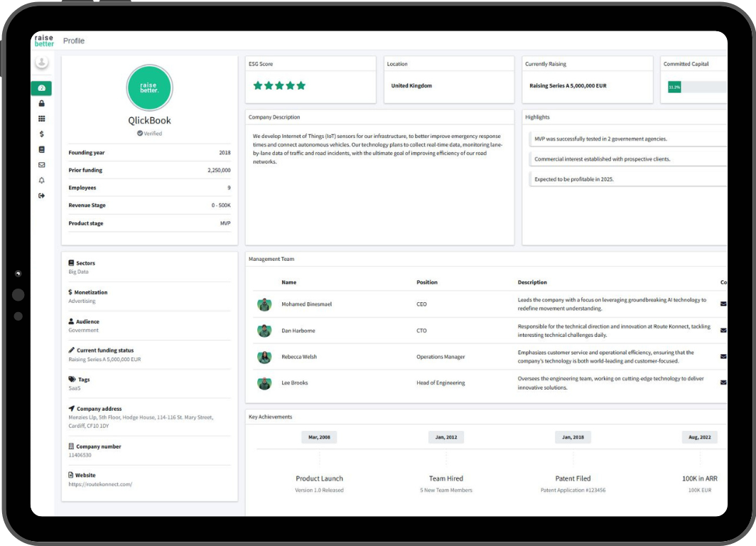Click the Current funding status pencil icon
This screenshot has height=546, width=756.
(71, 350)
